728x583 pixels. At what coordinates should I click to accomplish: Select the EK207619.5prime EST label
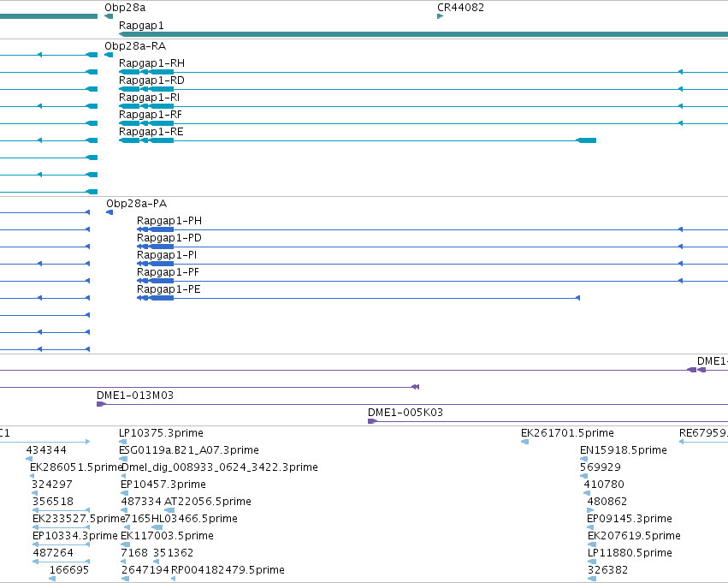(634, 536)
